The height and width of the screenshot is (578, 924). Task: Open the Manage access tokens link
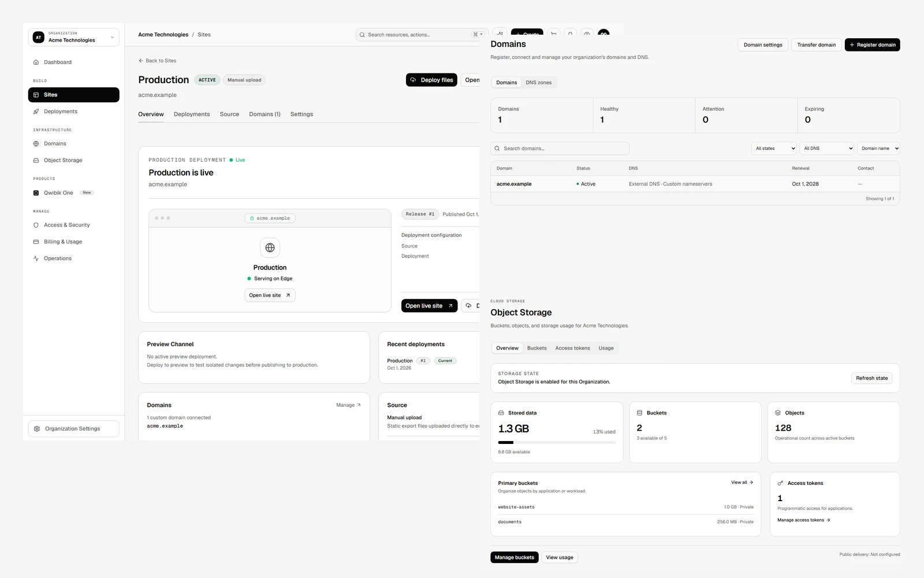[x=803, y=520]
